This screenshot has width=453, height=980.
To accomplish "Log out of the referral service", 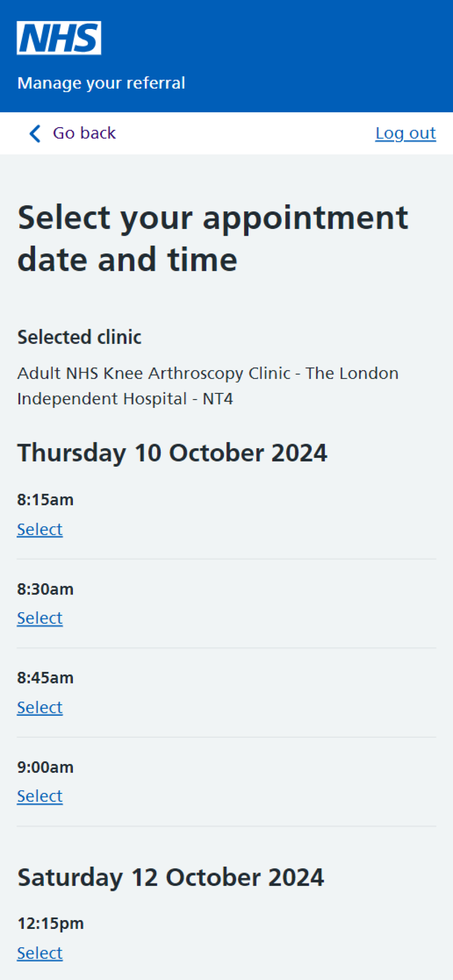I will click(405, 133).
